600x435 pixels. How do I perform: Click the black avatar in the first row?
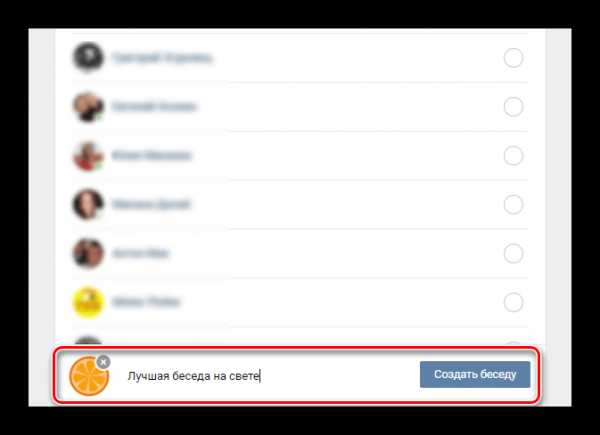88,57
